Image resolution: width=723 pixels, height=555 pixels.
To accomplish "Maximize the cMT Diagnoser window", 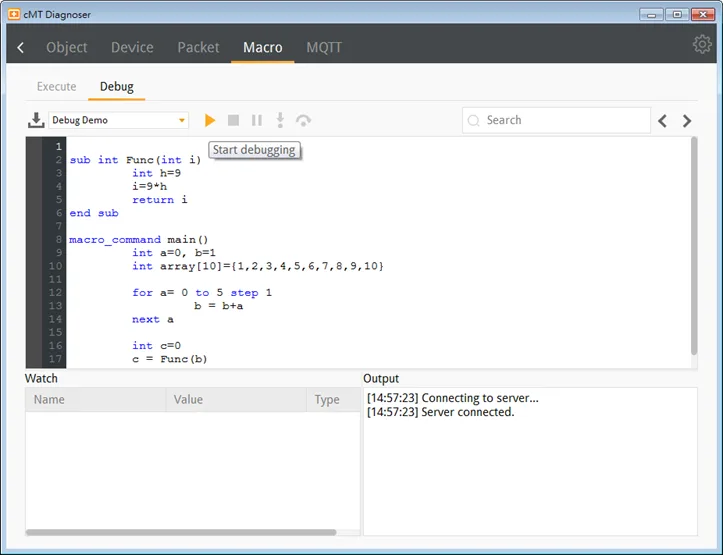I will pyautogui.click(x=677, y=15).
